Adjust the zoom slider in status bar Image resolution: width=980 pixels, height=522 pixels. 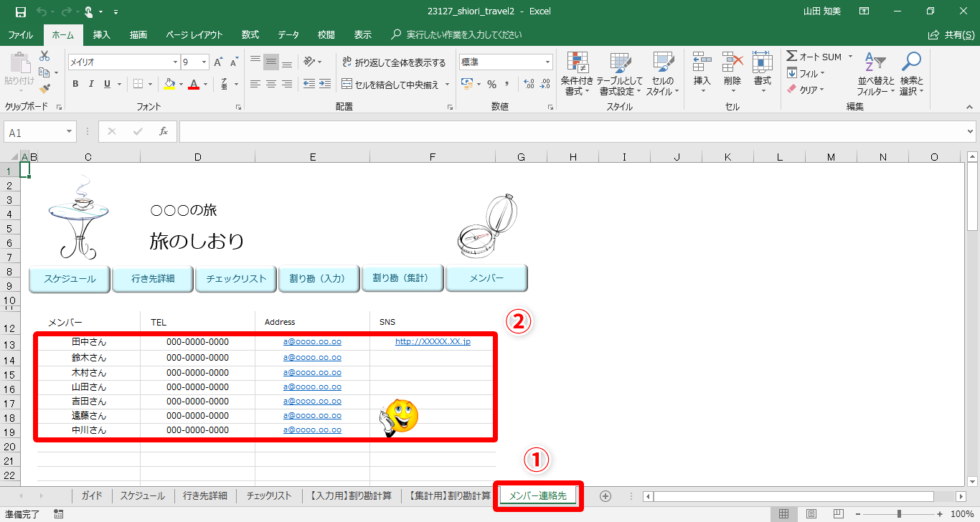pyautogui.click(x=900, y=514)
